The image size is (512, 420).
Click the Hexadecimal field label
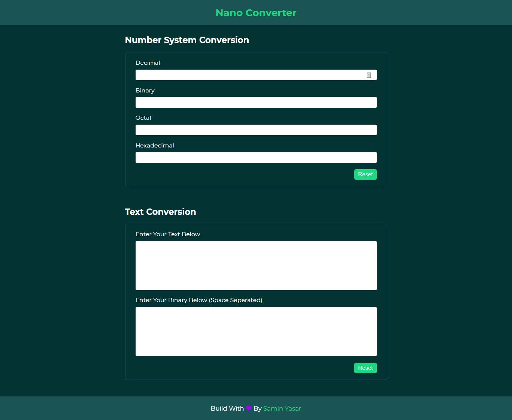click(155, 146)
